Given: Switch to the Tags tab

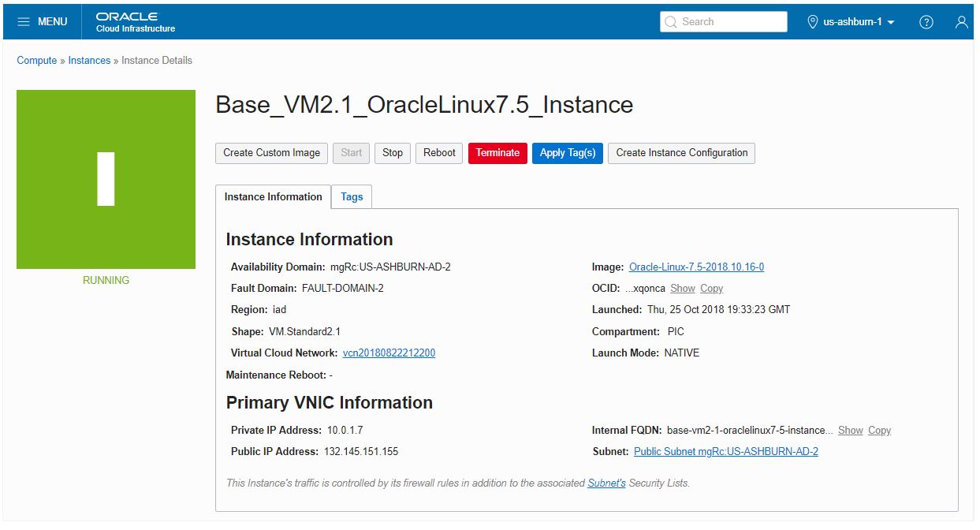Looking at the screenshot, I should [x=351, y=196].
